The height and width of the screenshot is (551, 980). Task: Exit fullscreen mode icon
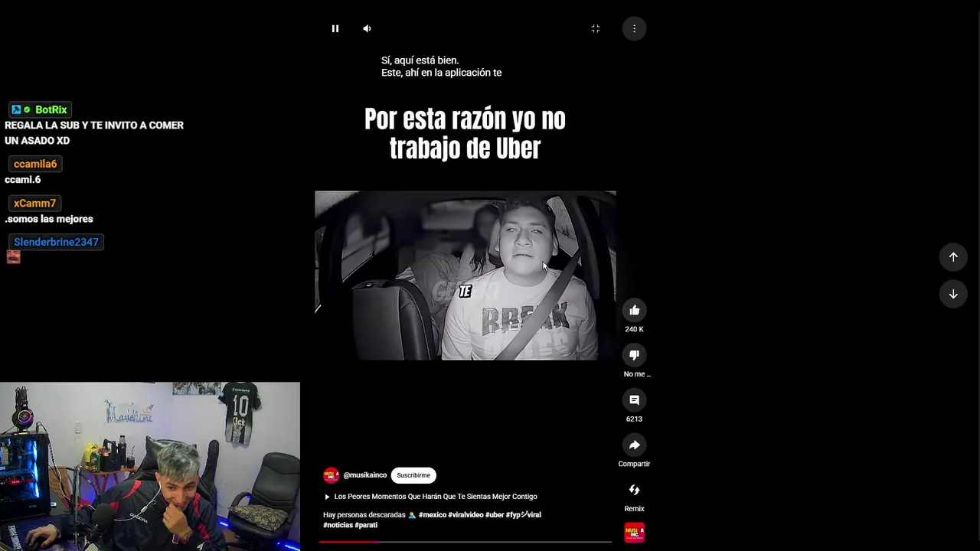(x=596, y=28)
